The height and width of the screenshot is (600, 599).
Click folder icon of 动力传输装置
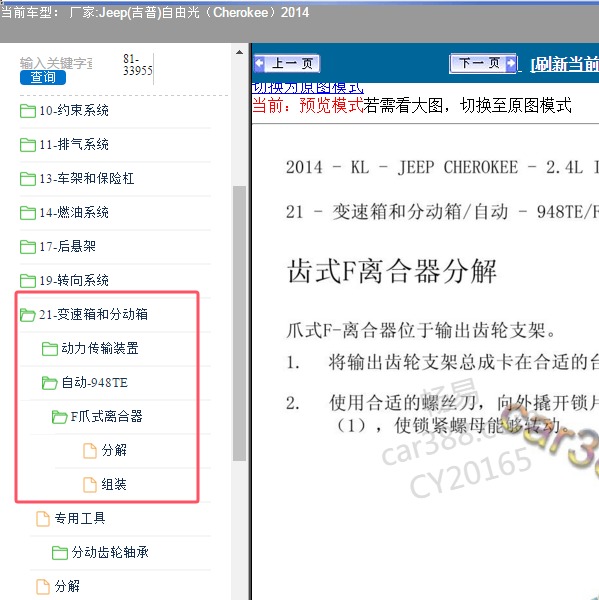(50, 349)
